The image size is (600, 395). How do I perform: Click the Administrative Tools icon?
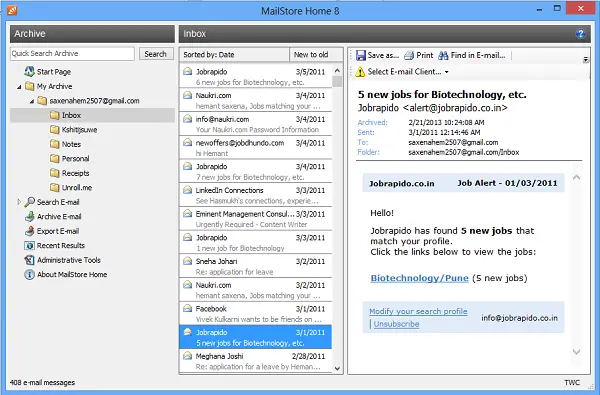[29, 260]
